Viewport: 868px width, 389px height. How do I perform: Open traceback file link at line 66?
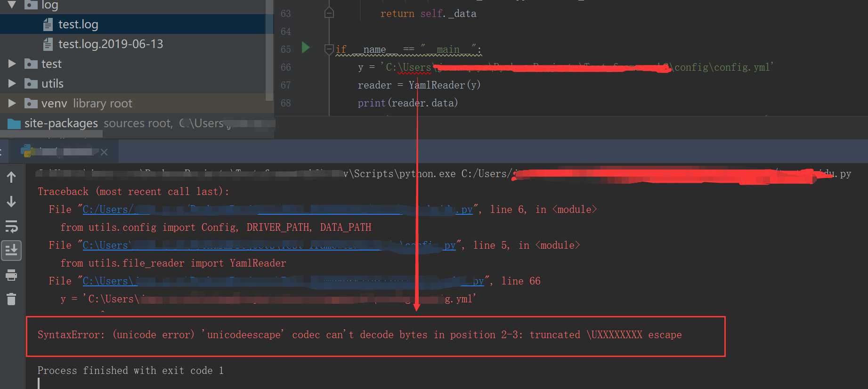(283, 281)
